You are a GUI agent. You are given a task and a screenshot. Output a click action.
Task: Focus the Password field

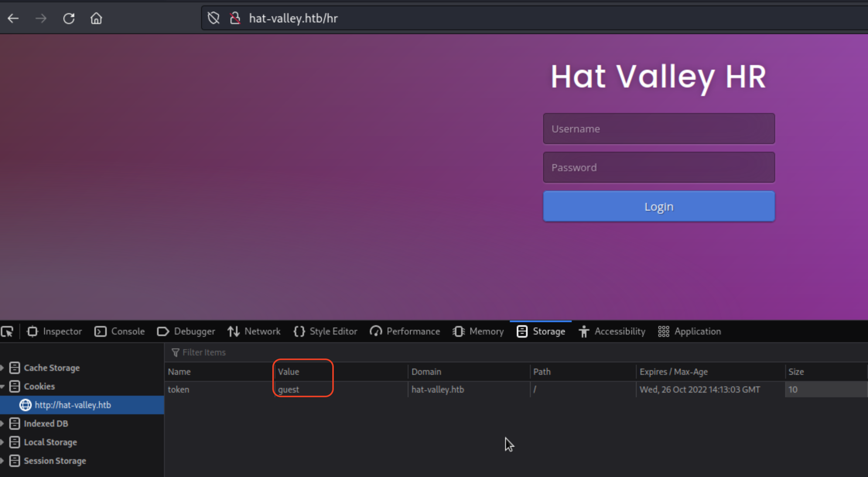[659, 167]
